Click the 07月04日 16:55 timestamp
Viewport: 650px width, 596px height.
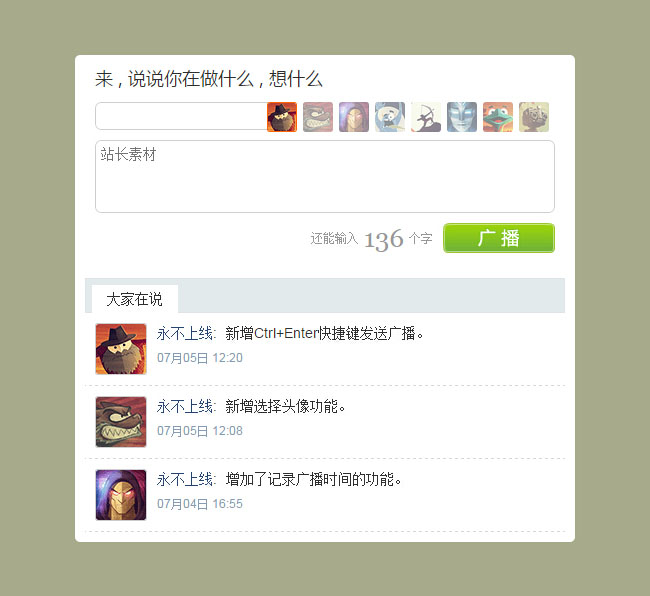coord(200,504)
